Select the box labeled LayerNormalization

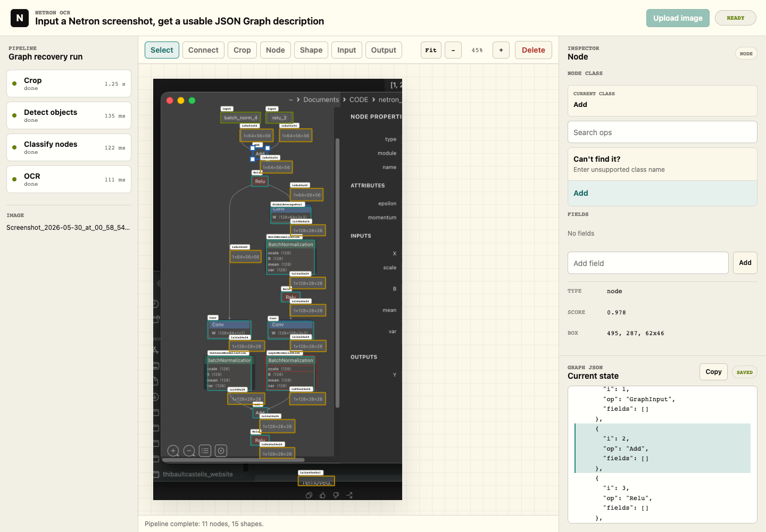coord(291,373)
